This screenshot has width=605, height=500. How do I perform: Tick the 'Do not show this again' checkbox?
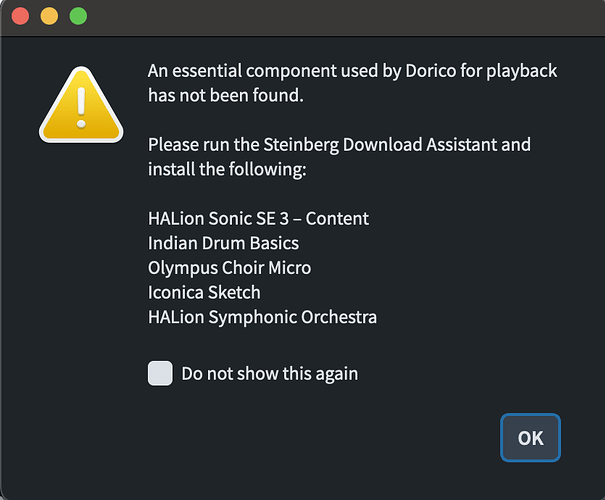pyautogui.click(x=160, y=373)
